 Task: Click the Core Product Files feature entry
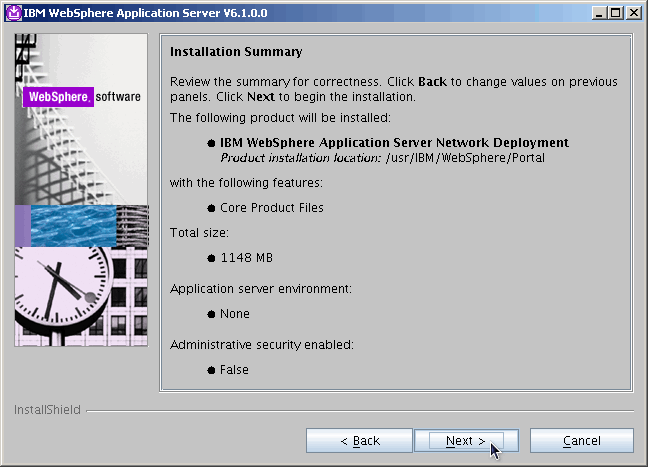coord(271,208)
